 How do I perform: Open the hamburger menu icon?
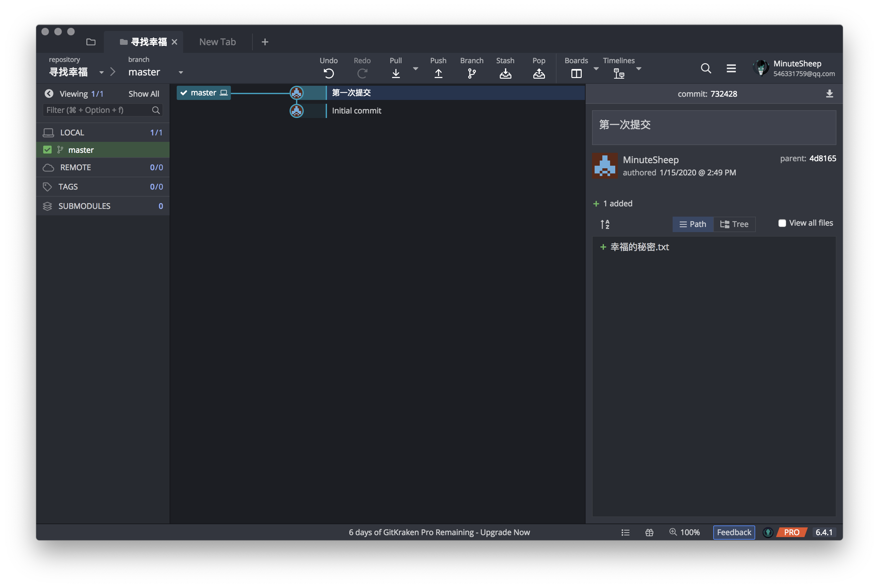(x=731, y=68)
